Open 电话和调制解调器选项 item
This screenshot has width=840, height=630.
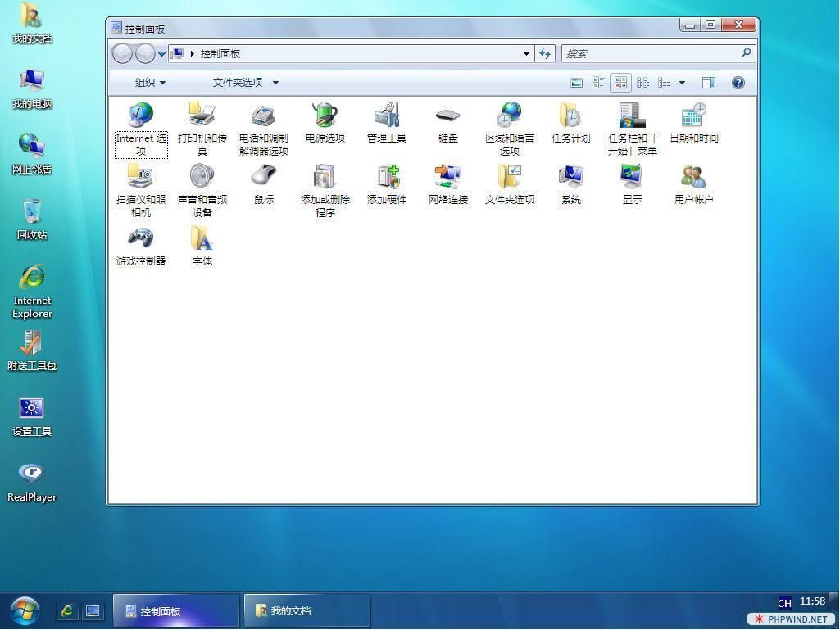coord(264,129)
